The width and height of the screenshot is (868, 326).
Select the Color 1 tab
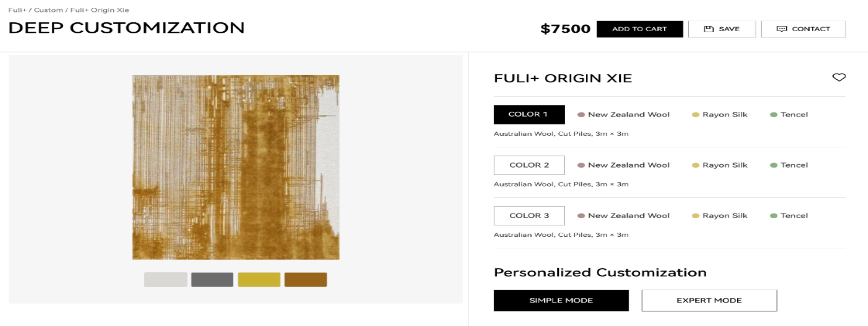pyautogui.click(x=529, y=115)
